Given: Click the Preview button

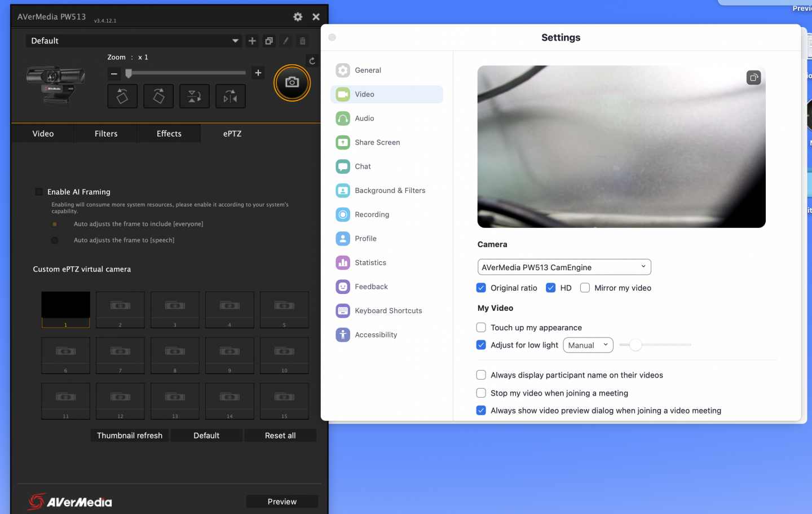Looking at the screenshot, I should (x=282, y=502).
